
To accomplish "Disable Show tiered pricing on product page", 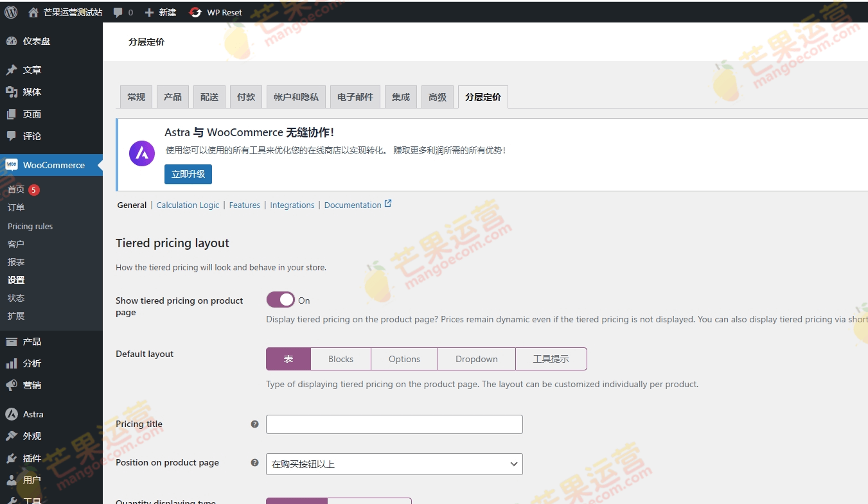I will (280, 299).
